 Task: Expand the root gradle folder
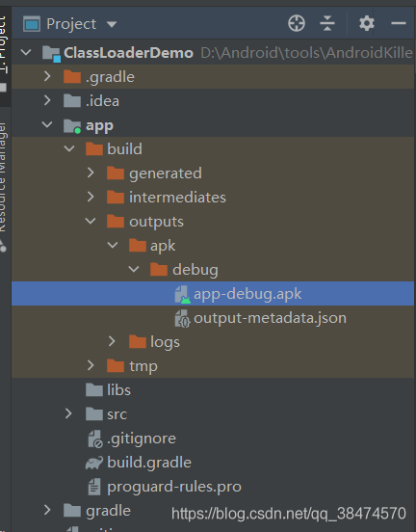[x=47, y=510]
